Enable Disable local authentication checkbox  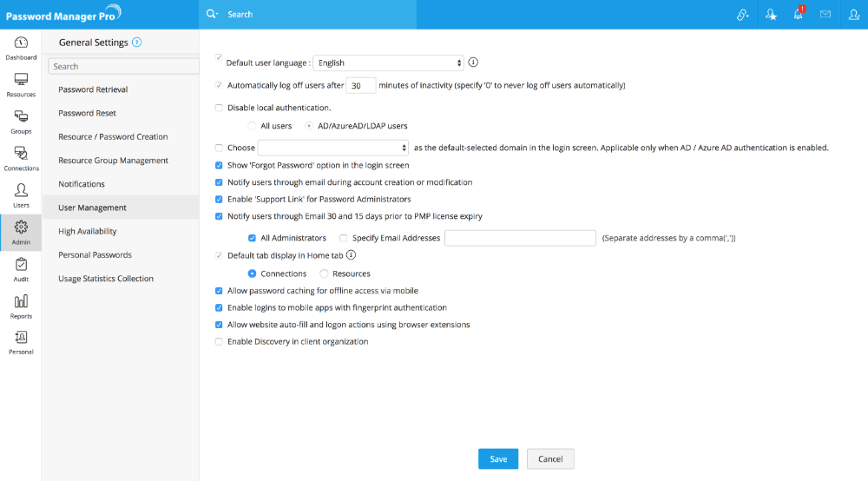point(219,108)
